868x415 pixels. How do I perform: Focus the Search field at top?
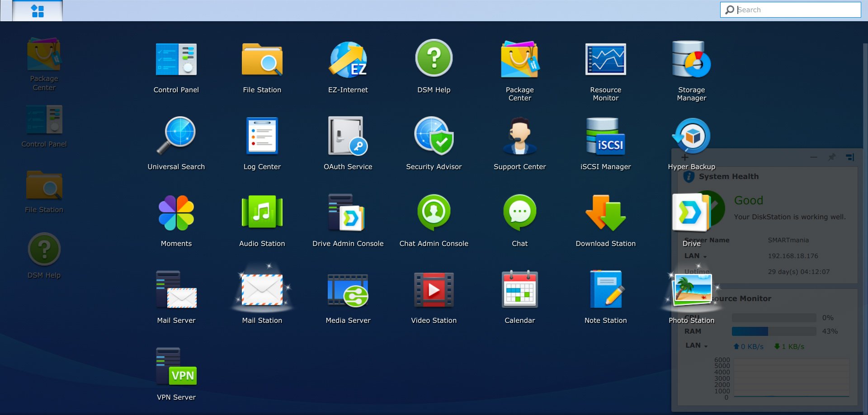pyautogui.click(x=790, y=10)
